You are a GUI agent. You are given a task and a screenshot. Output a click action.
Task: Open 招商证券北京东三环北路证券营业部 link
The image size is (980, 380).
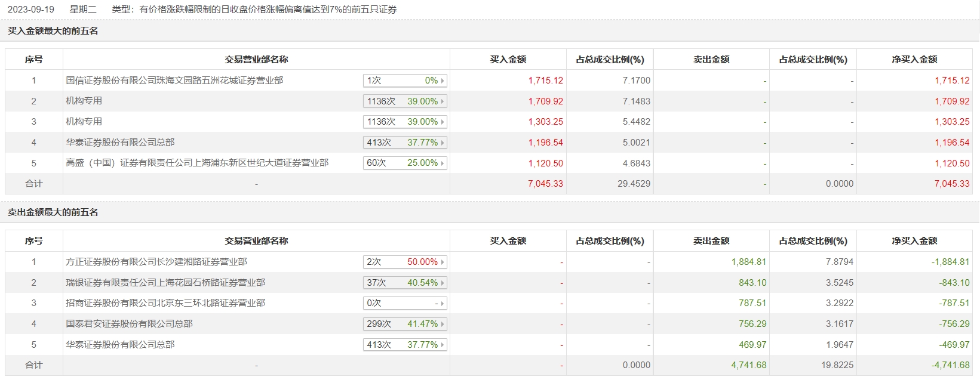click(165, 303)
